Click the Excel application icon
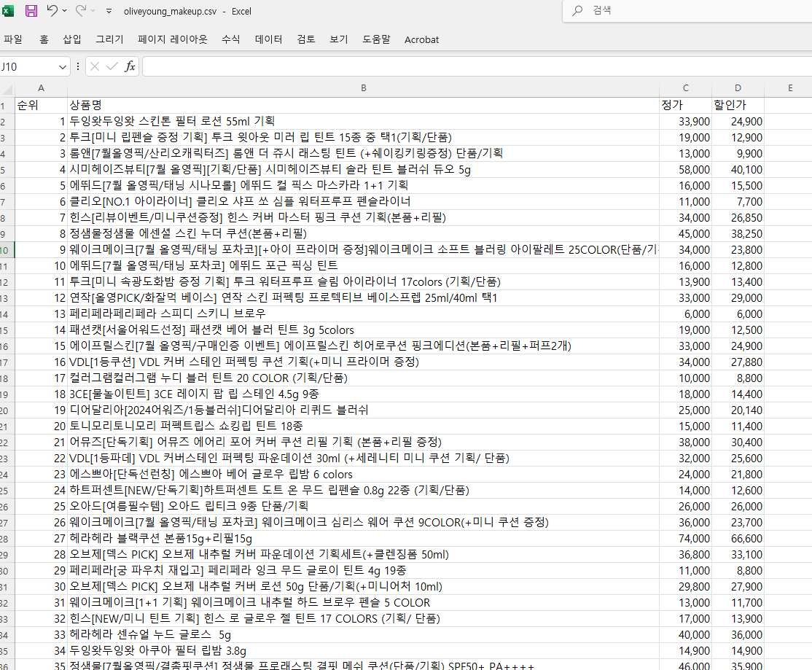The image size is (812, 670). (7, 11)
